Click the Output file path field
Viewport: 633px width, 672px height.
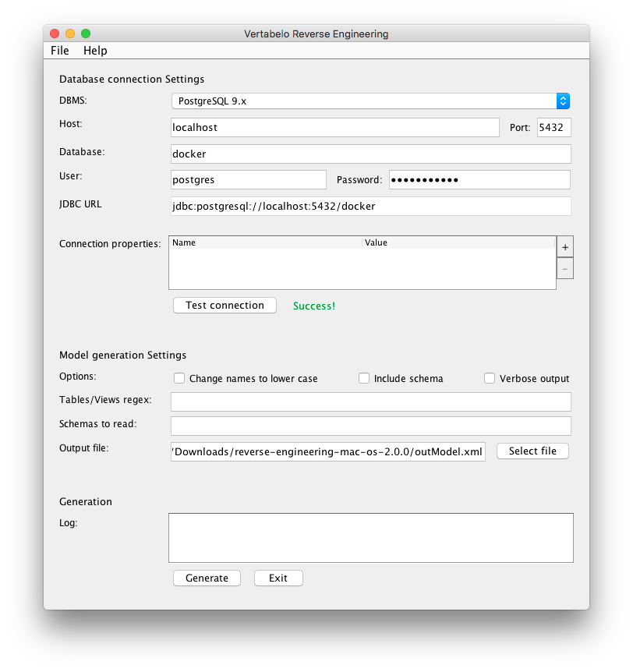pyautogui.click(x=328, y=451)
